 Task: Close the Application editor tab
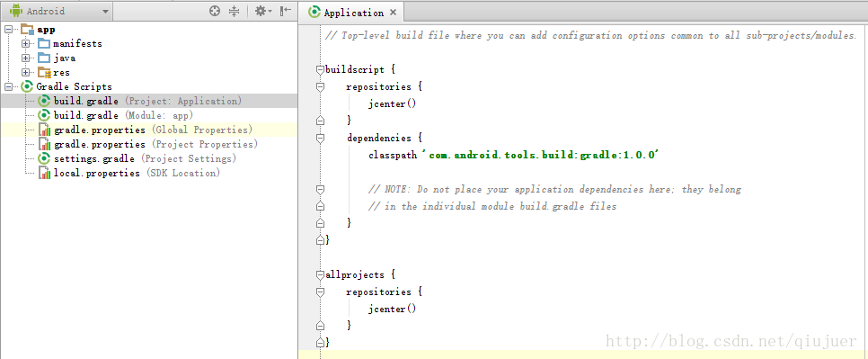tap(393, 13)
